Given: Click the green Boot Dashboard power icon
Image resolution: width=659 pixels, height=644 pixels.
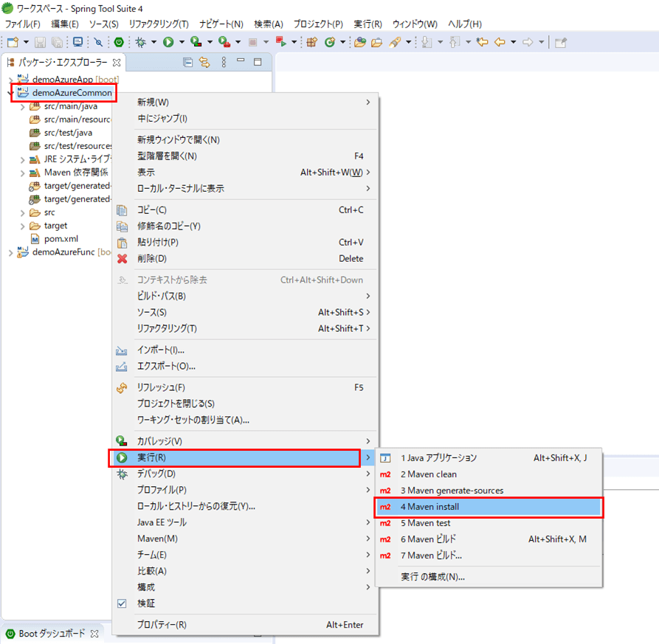Looking at the screenshot, I should point(118,42).
